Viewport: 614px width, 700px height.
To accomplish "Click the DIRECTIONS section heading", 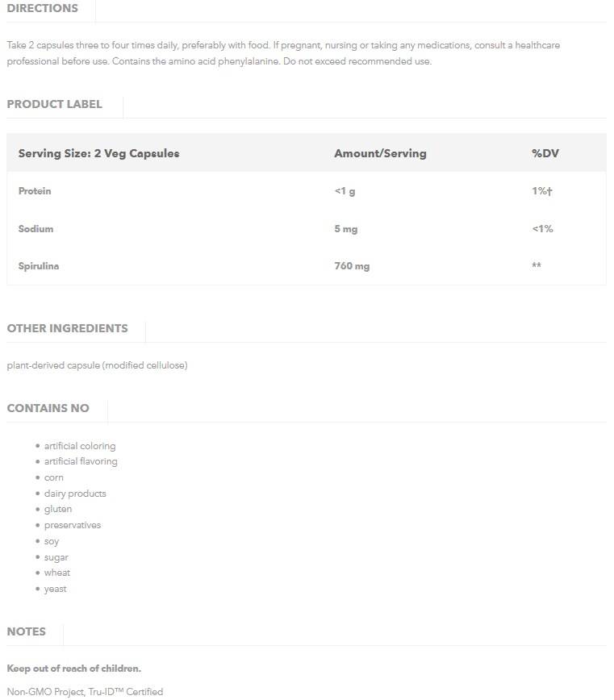I will tap(43, 9).
